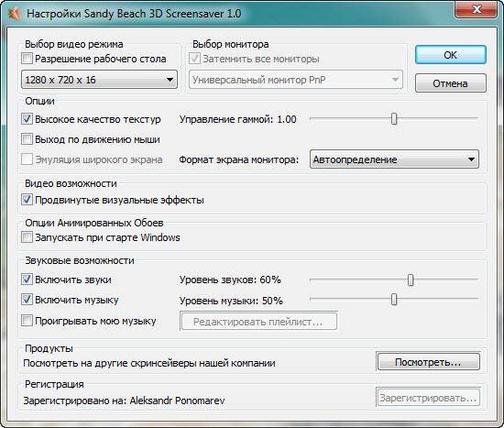Enable the Разрешение рабочего стола checkbox
This screenshot has width=504, height=428.
[27, 59]
